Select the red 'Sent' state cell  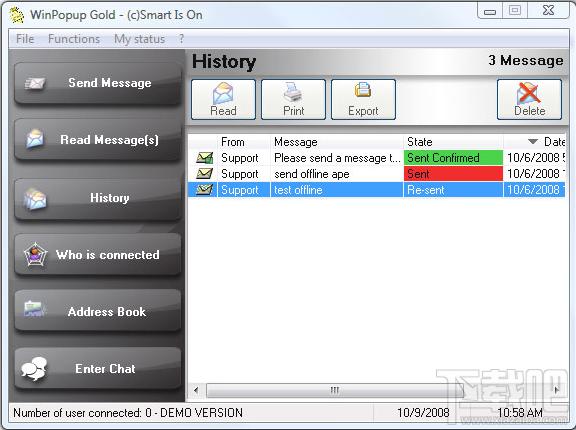tap(453, 174)
